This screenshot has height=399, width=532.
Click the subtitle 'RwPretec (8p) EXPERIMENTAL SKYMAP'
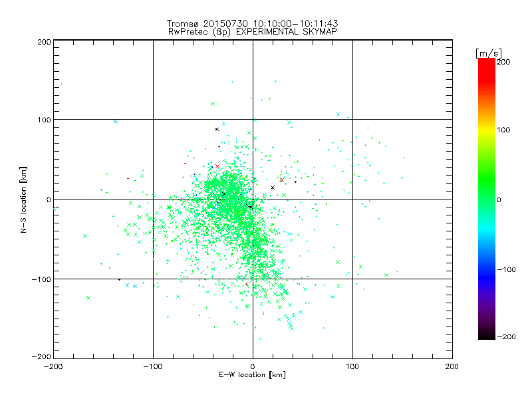click(253, 32)
